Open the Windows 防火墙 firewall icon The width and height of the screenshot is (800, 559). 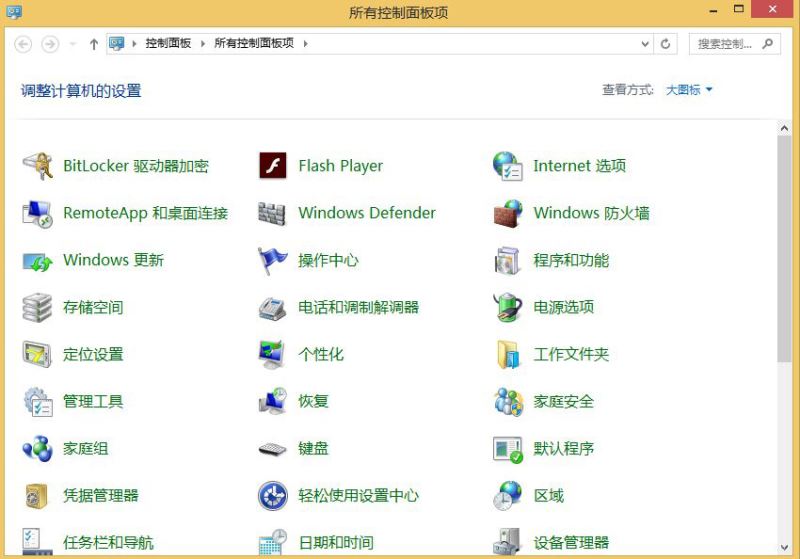pos(508,213)
